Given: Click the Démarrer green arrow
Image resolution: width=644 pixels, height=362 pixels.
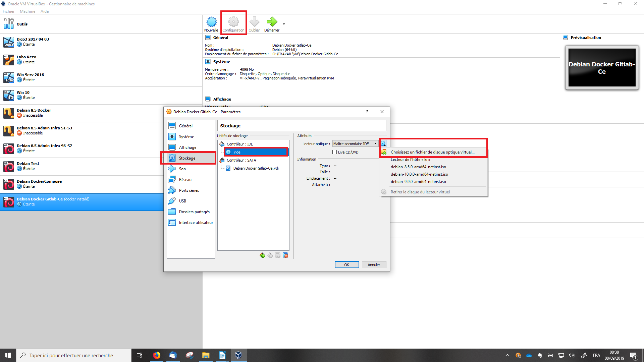Looking at the screenshot, I should pos(272,22).
